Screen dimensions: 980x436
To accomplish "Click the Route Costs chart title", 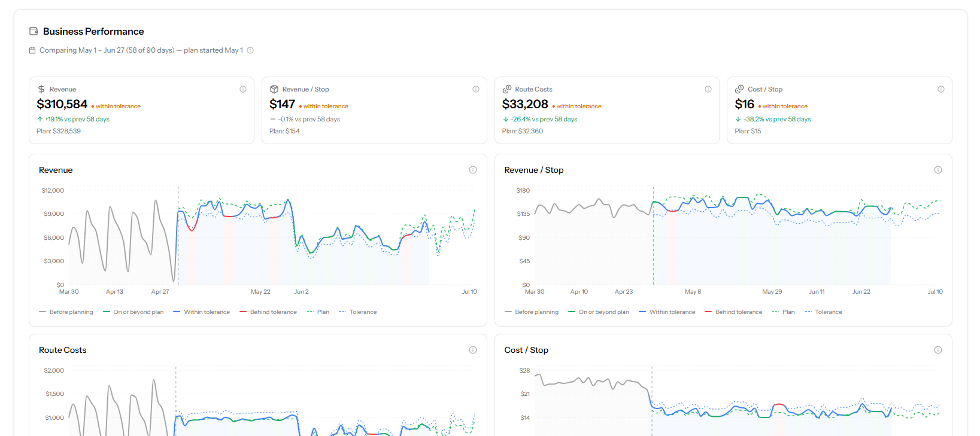I will click(63, 350).
